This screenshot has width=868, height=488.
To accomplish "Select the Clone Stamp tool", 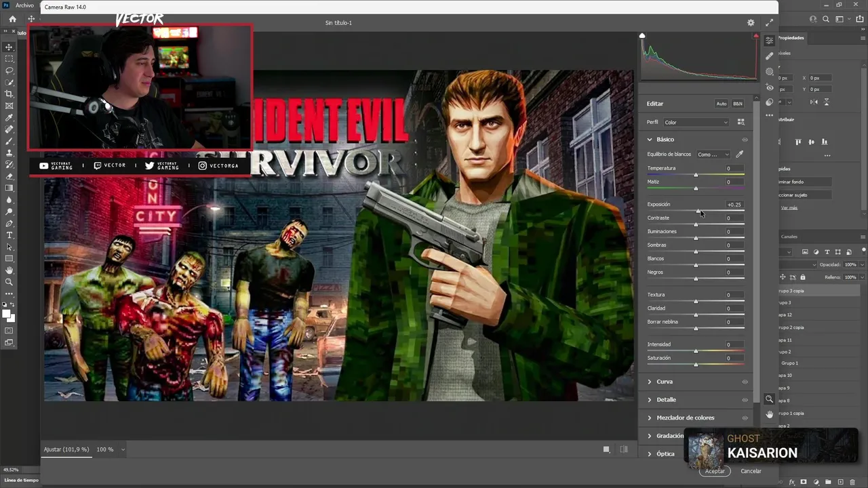I will pos(9,152).
